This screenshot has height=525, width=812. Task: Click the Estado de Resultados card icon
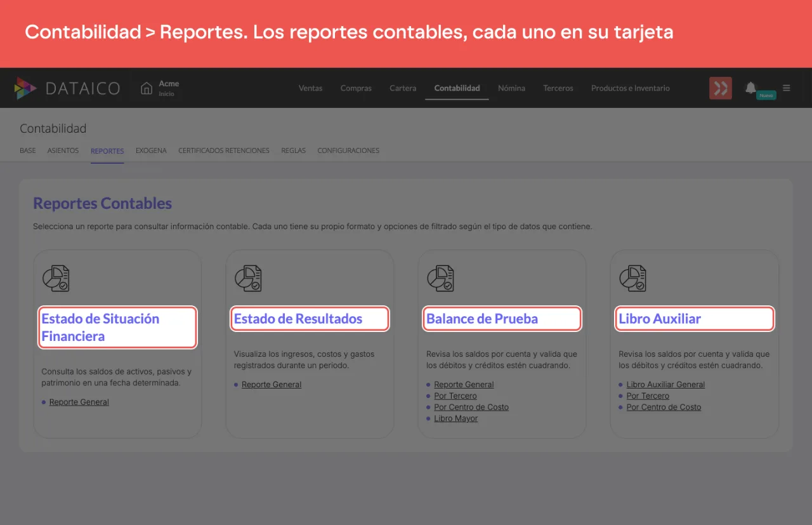point(248,278)
